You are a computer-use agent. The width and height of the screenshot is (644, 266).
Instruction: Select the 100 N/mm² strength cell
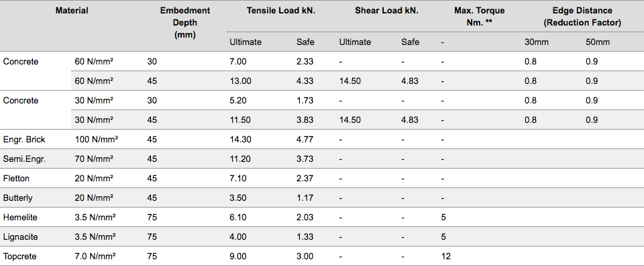97,139
